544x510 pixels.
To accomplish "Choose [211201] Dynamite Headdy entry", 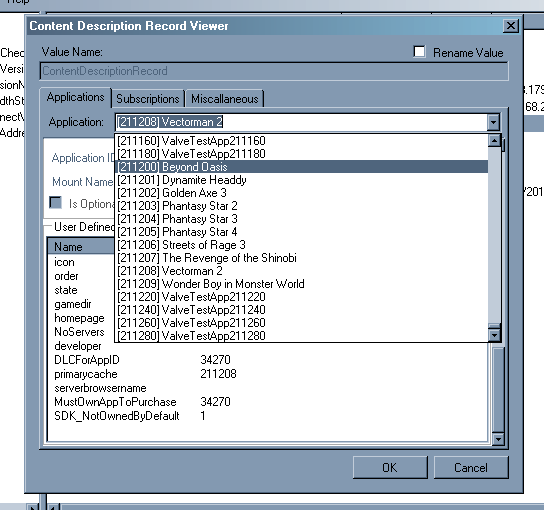I will (301, 180).
